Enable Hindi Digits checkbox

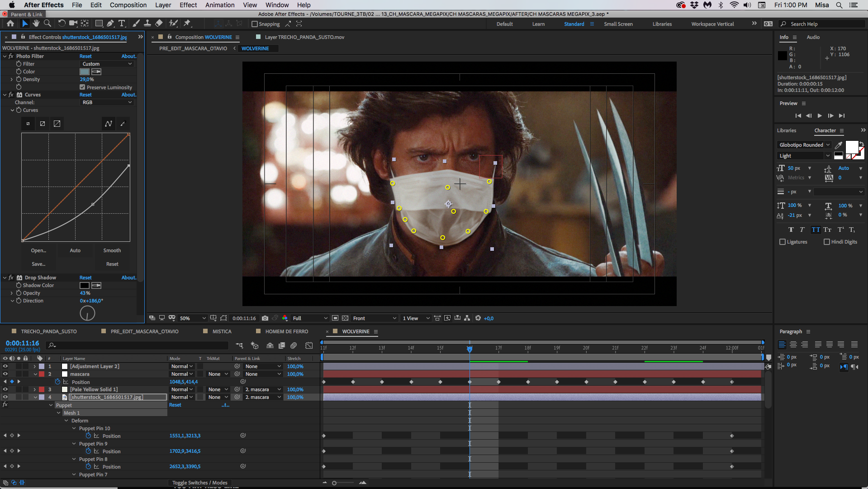[827, 242]
